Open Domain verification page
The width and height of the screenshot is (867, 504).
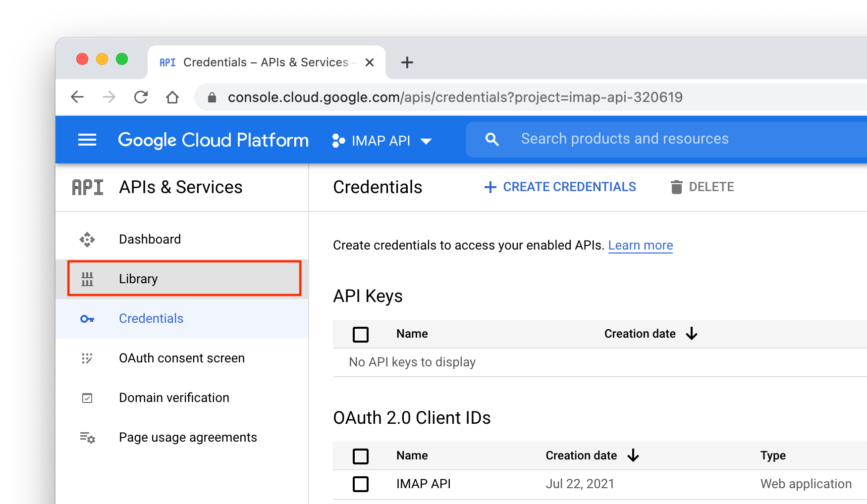pyautogui.click(x=182, y=398)
